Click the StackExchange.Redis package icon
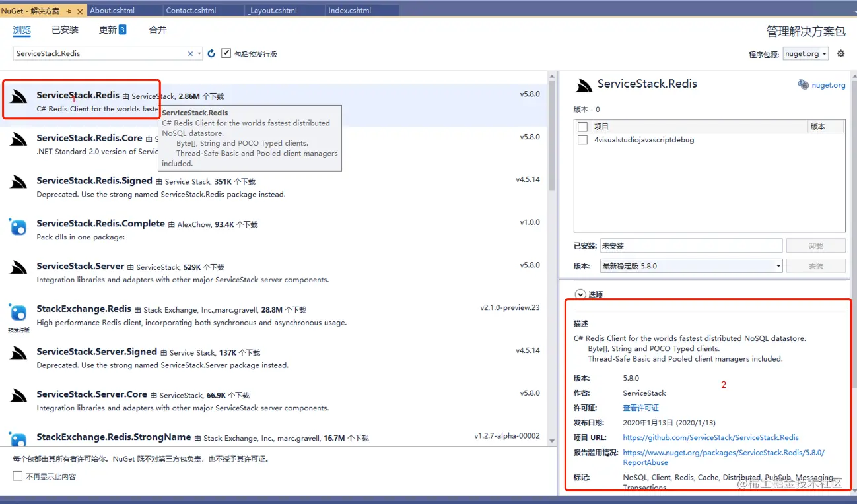857x504 pixels. tap(18, 312)
